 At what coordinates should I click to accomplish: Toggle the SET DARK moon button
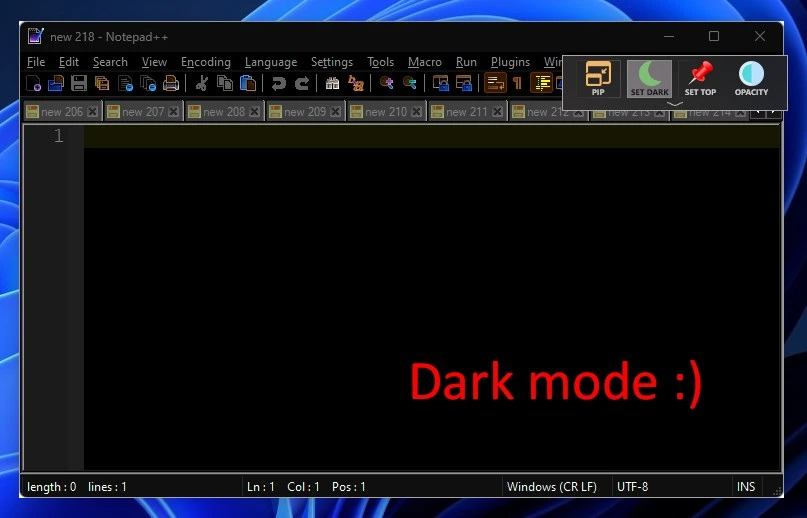pyautogui.click(x=650, y=79)
